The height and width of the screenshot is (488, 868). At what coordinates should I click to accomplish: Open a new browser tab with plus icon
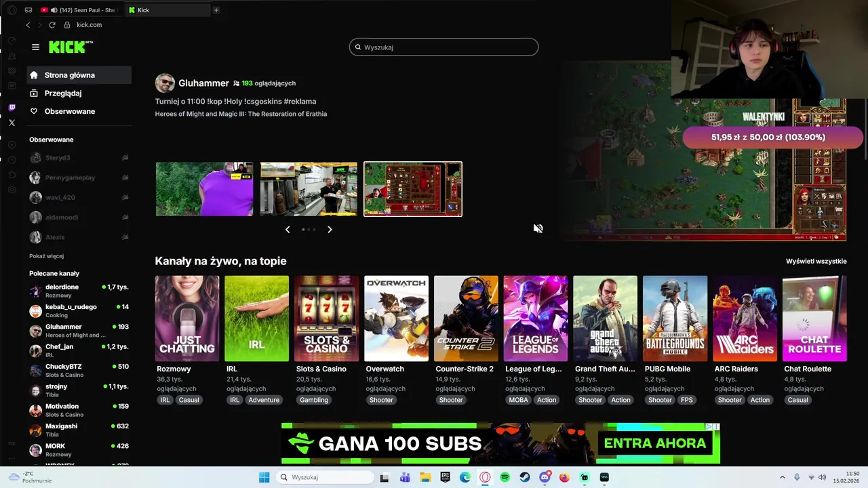pos(216,10)
